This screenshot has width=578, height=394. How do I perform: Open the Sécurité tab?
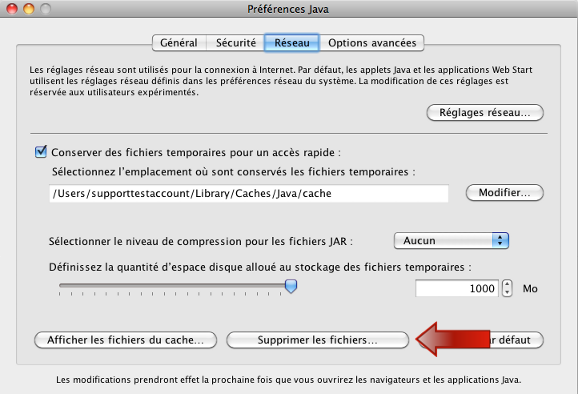236,43
